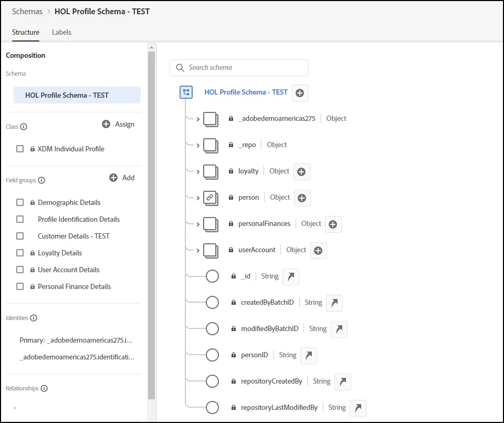Expand the _repo object node
Viewport: 504px width, 423px height.
198,146
